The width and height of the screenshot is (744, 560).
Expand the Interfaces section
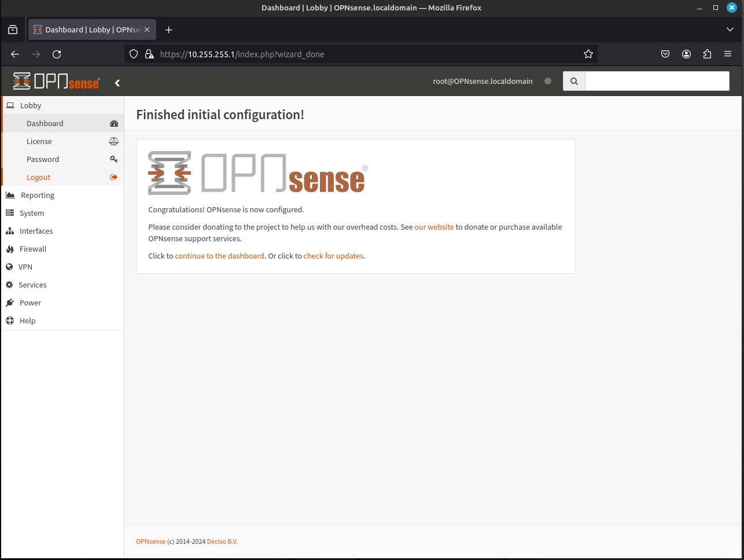62,231
